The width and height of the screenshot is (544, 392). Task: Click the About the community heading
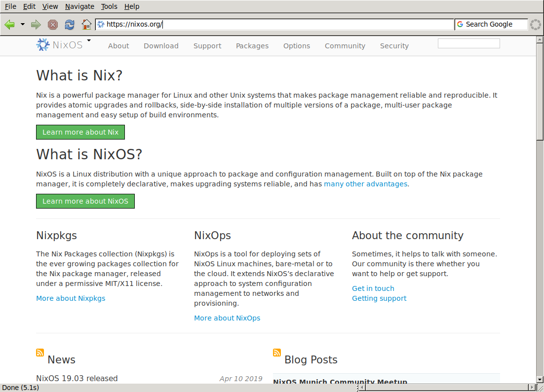coord(408,235)
